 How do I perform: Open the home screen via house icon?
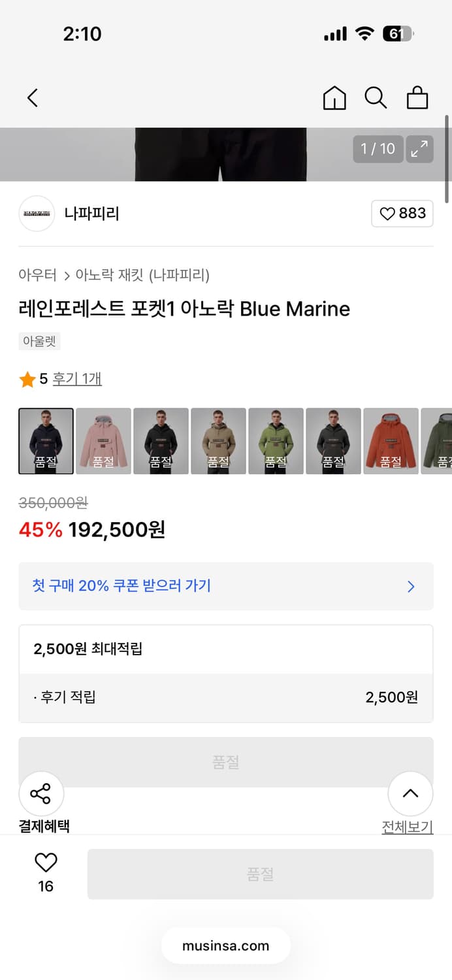coord(334,97)
